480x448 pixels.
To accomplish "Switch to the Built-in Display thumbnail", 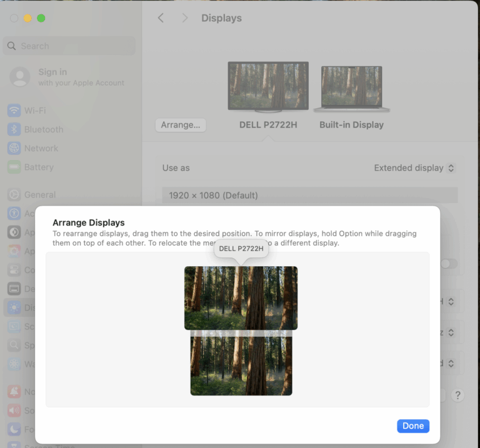I will pyautogui.click(x=351, y=87).
